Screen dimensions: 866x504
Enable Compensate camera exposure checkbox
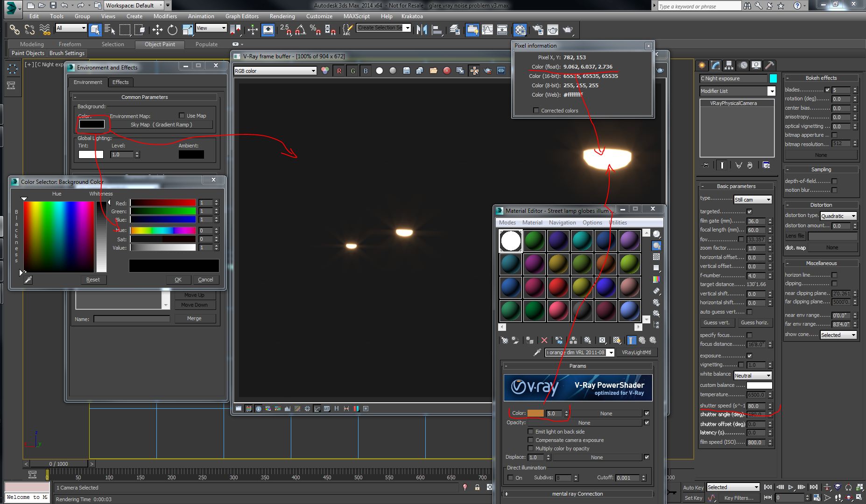tap(530, 440)
